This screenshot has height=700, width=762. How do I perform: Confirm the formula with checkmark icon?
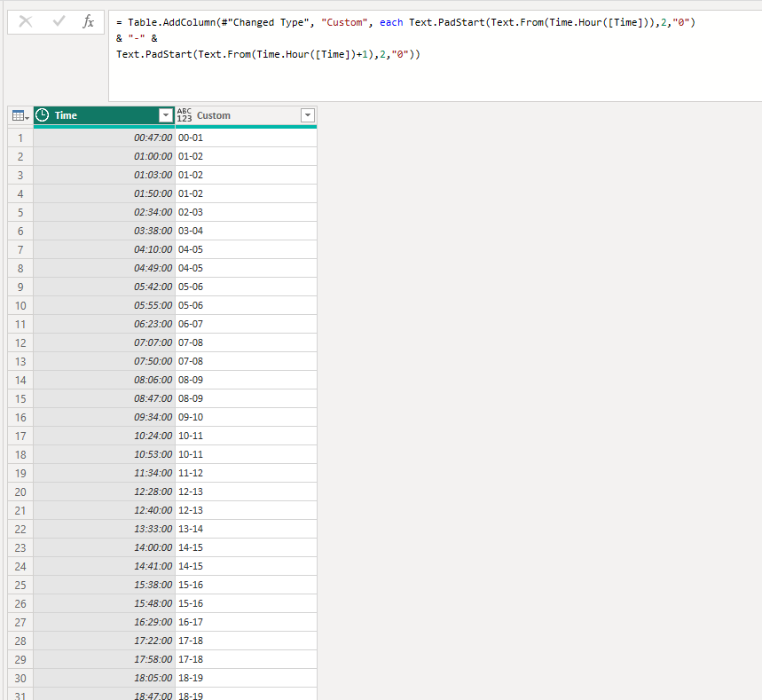point(59,21)
